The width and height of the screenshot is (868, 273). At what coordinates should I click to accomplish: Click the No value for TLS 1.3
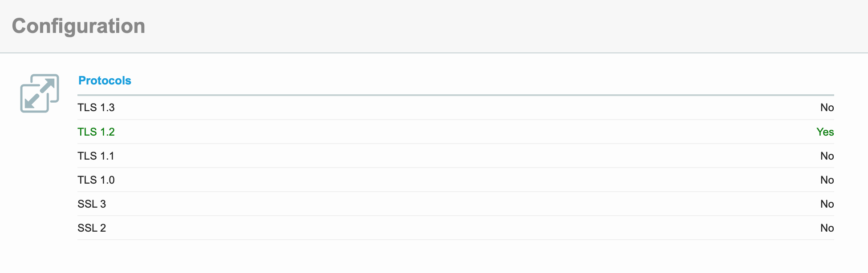[827, 108]
